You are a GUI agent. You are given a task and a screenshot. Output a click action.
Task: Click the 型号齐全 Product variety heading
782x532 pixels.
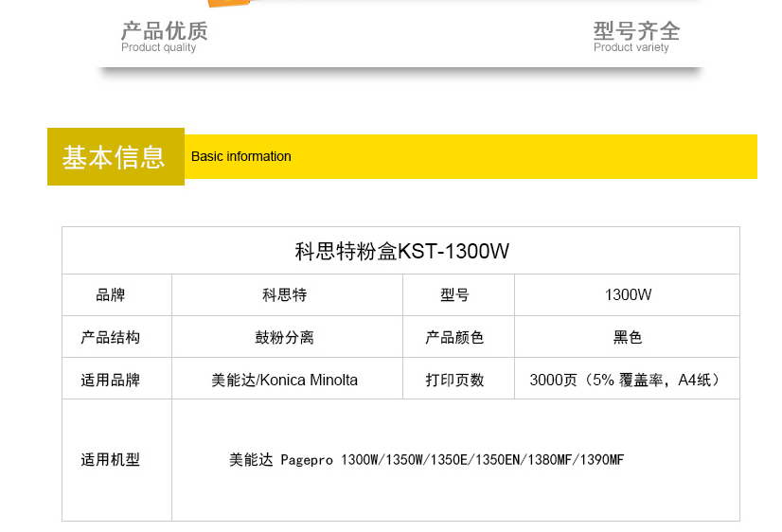(636, 36)
